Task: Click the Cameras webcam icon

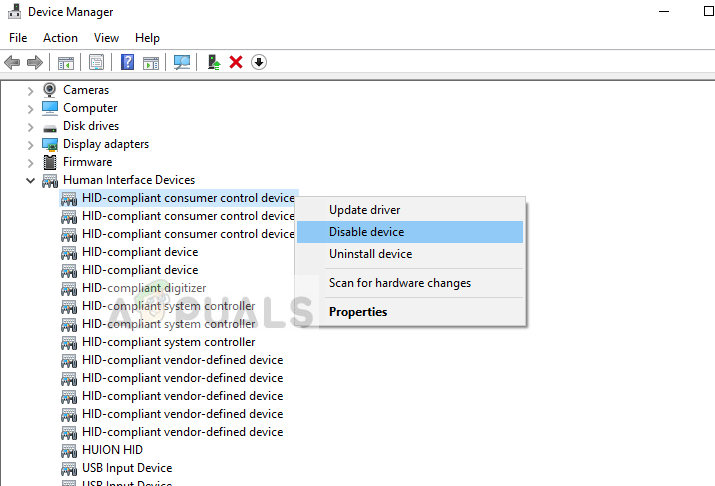Action: click(x=49, y=90)
